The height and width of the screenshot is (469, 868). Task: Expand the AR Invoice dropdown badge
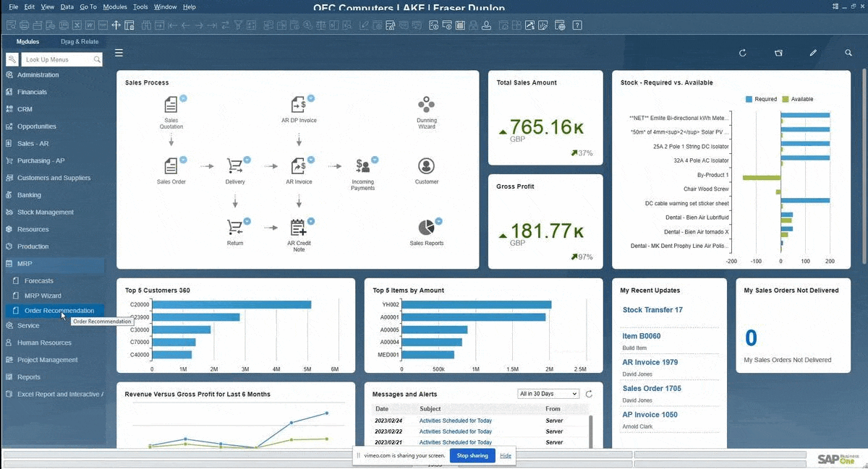point(311,160)
